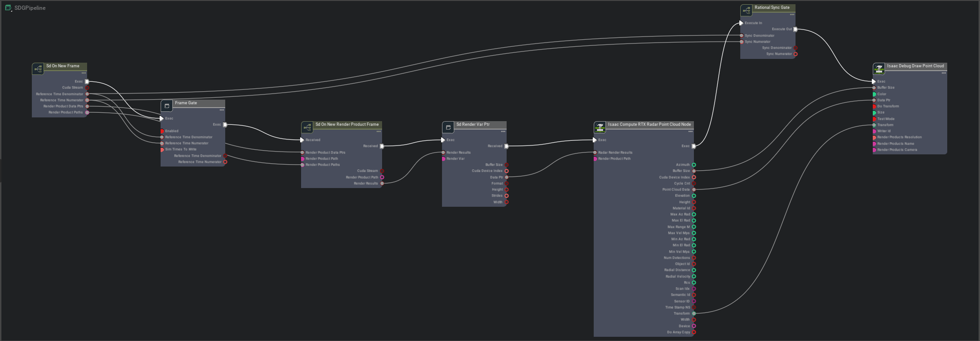Click the Execute In pin on Rational Sync Gate

click(x=741, y=23)
